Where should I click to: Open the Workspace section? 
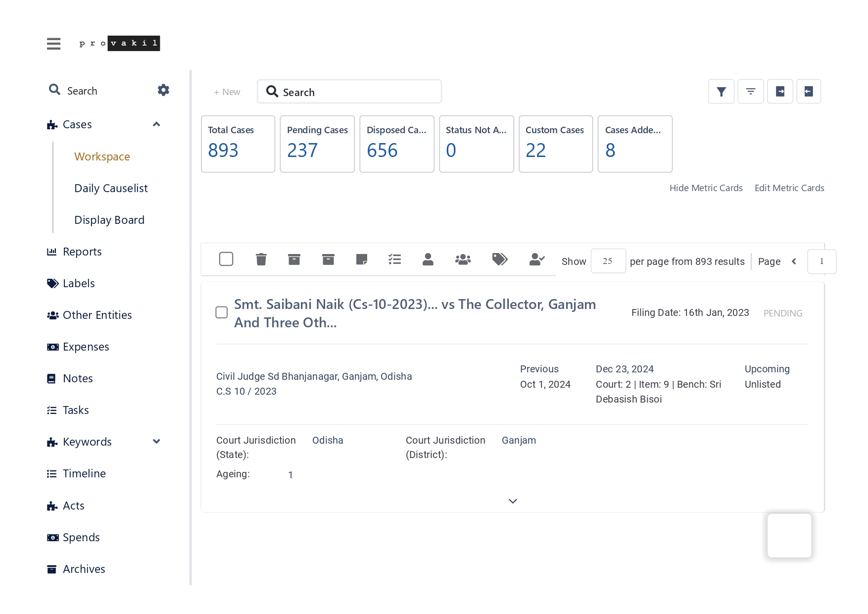click(x=102, y=156)
